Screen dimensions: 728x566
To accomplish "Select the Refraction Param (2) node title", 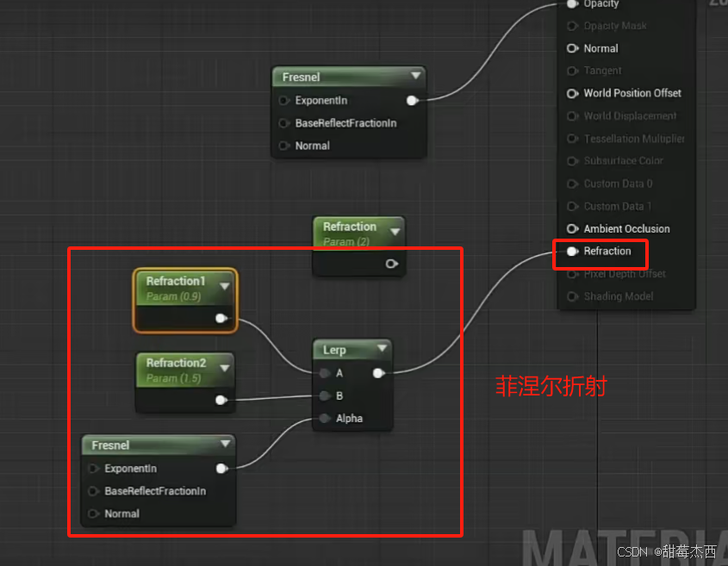I will pyautogui.click(x=350, y=227).
